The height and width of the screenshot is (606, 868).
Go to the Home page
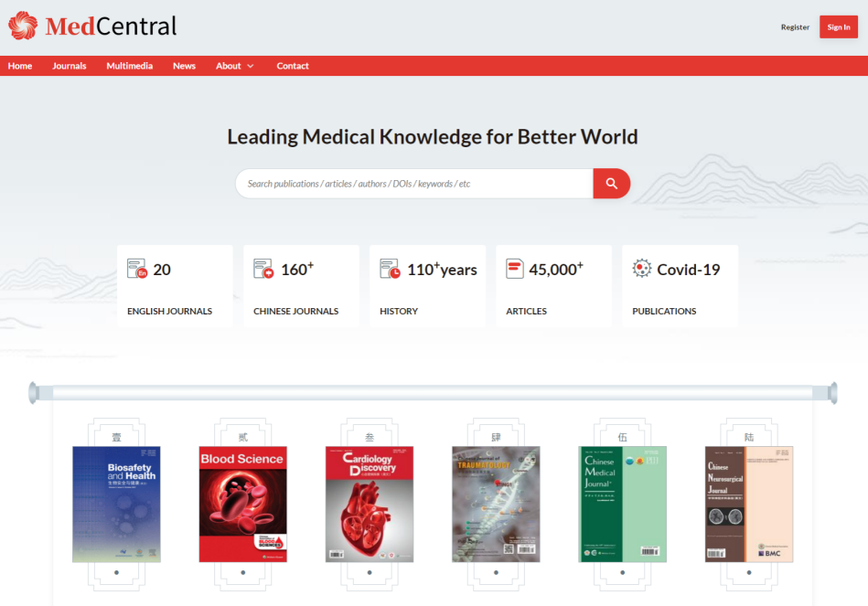coord(20,66)
